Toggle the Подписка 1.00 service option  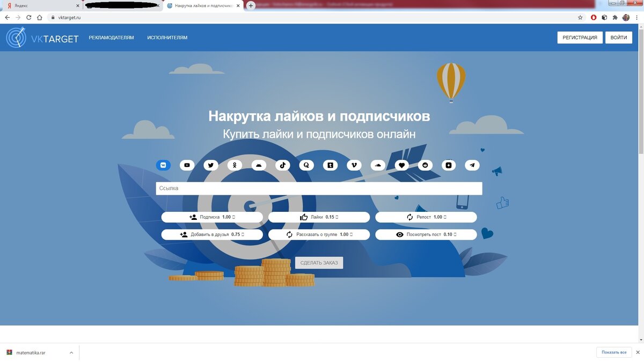211,217
